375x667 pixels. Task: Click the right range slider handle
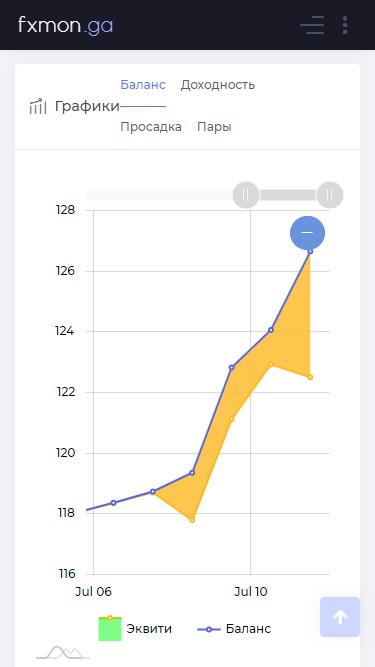pos(330,195)
